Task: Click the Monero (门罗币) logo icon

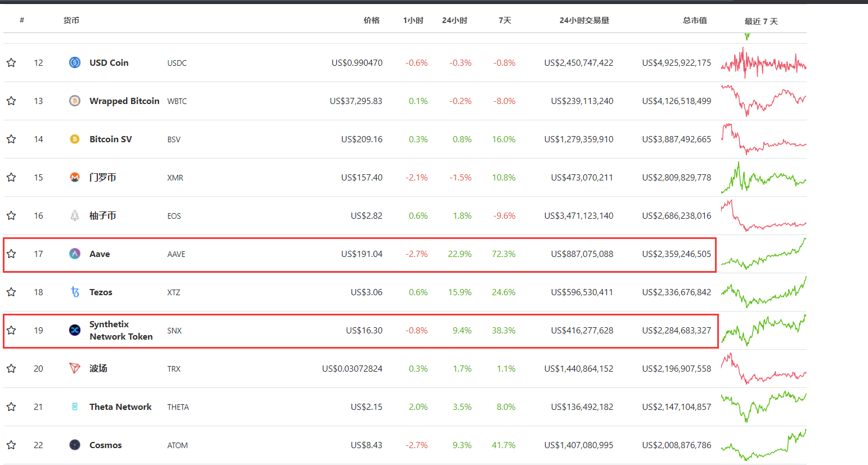Action: pos(75,177)
